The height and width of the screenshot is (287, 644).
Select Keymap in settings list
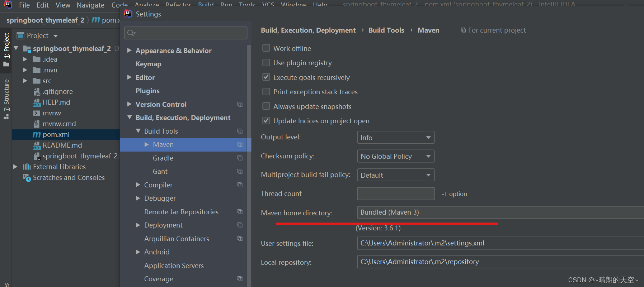[x=149, y=64]
